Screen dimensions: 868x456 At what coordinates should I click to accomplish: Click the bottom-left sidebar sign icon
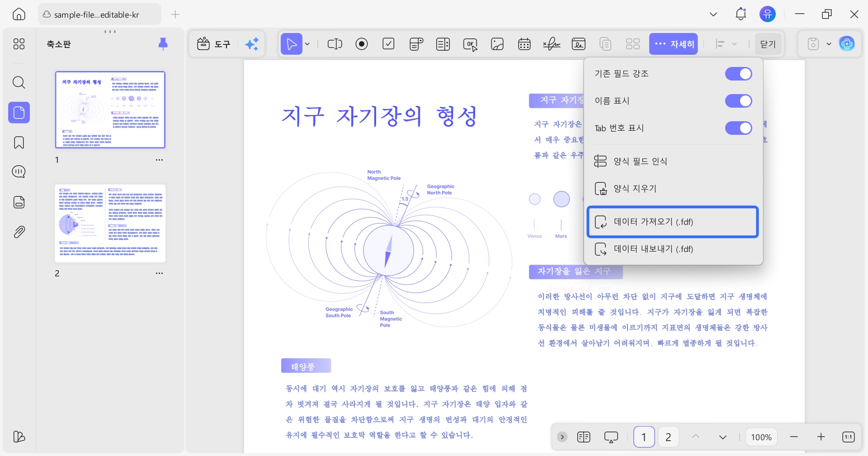pos(19,437)
